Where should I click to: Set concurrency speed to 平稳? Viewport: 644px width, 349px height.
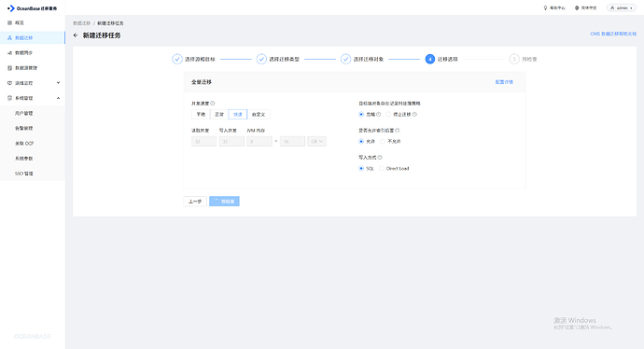click(x=201, y=115)
